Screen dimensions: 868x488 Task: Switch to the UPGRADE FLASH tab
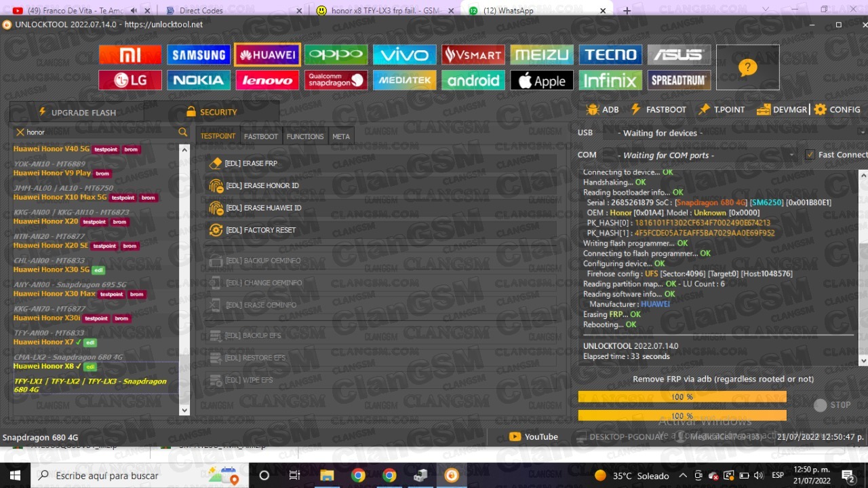77,112
